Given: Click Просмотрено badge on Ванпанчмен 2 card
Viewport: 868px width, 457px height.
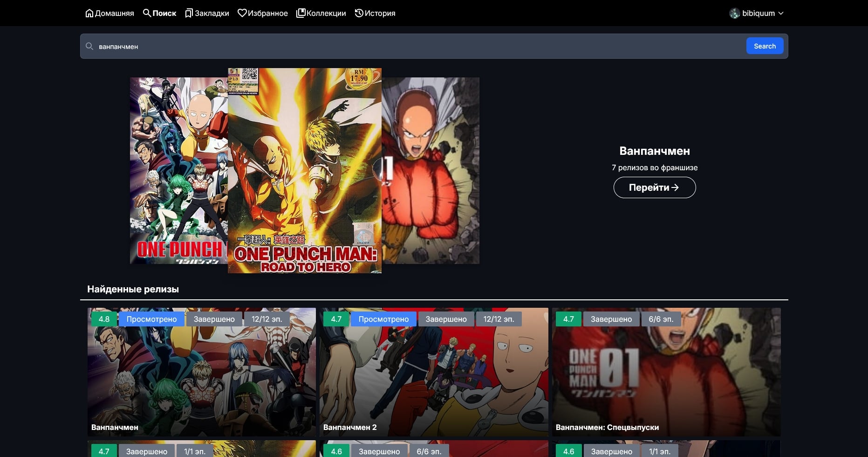Looking at the screenshot, I should 383,319.
